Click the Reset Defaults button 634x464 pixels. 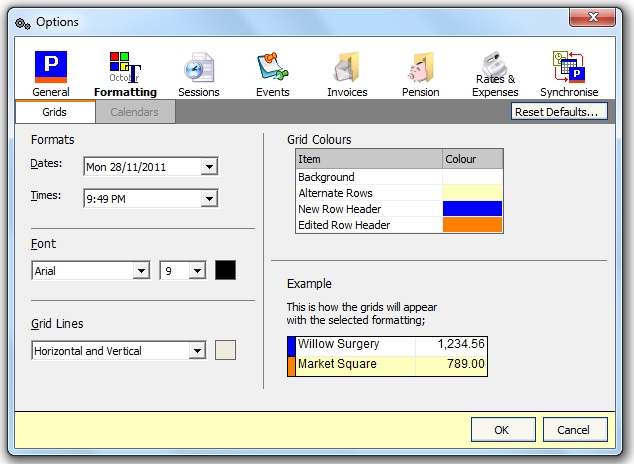point(559,112)
